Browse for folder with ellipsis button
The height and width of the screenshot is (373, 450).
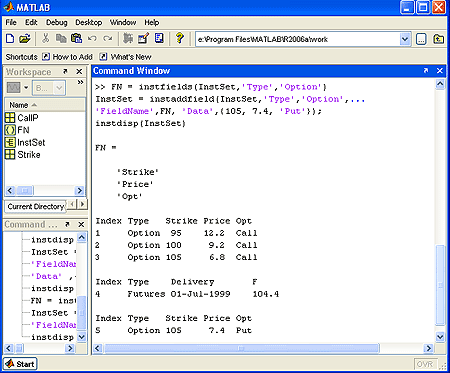(421, 39)
